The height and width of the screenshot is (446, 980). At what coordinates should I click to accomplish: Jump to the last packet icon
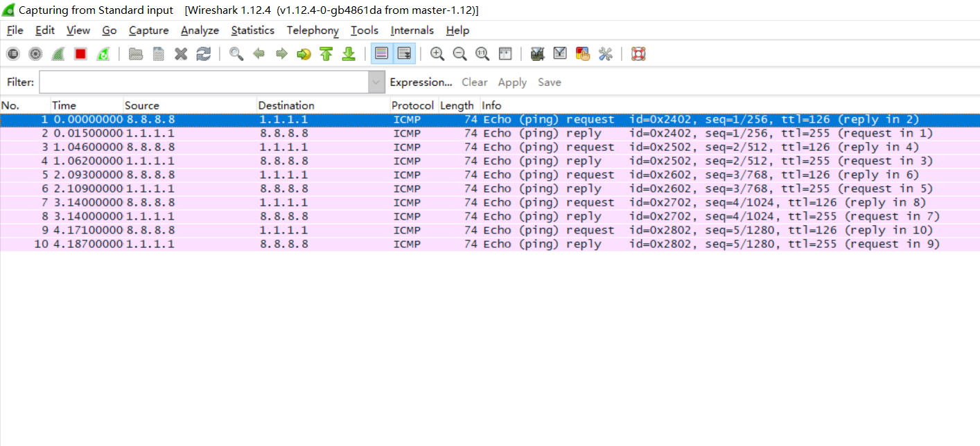point(349,54)
